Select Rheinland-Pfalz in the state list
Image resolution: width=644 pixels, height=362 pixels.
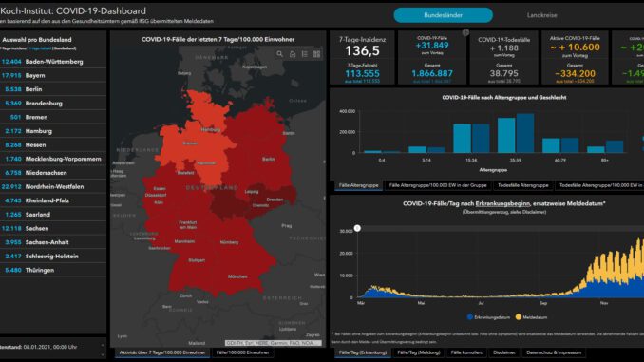(x=53, y=200)
